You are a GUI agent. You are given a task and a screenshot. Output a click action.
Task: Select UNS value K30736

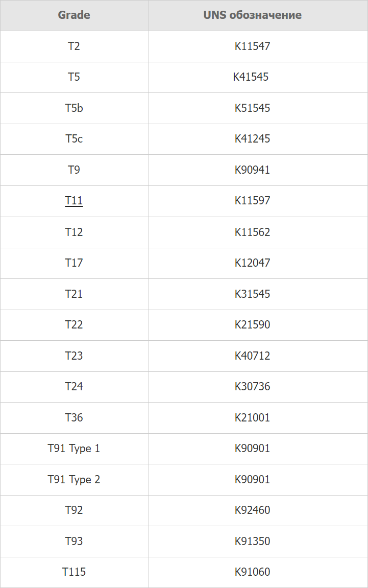[252, 387]
